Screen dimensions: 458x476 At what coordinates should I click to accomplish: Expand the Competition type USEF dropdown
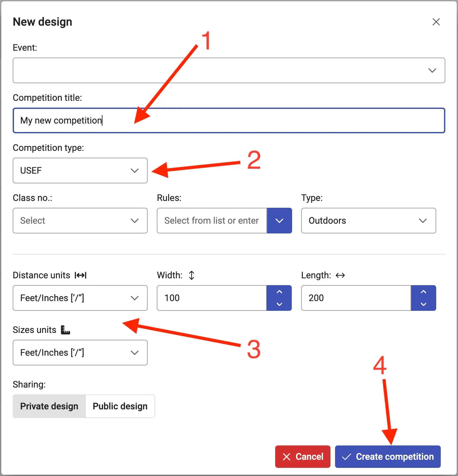(x=80, y=171)
